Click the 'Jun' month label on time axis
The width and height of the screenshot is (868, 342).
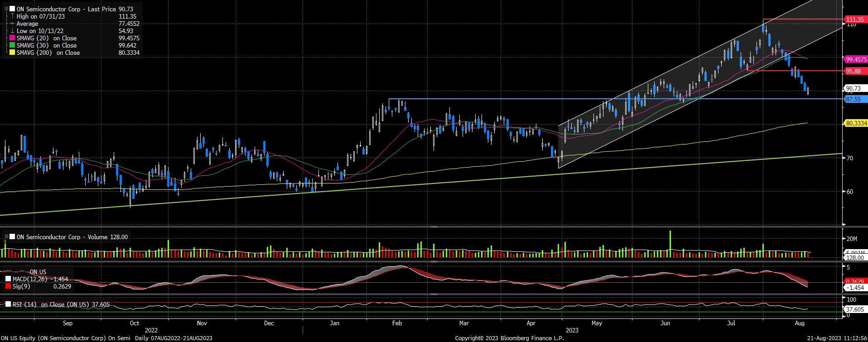click(x=665, y=323)
